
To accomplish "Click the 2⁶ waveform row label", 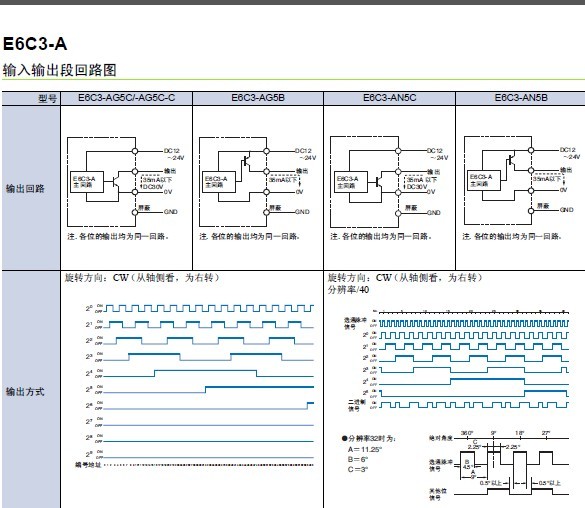I will coord(89,405).
